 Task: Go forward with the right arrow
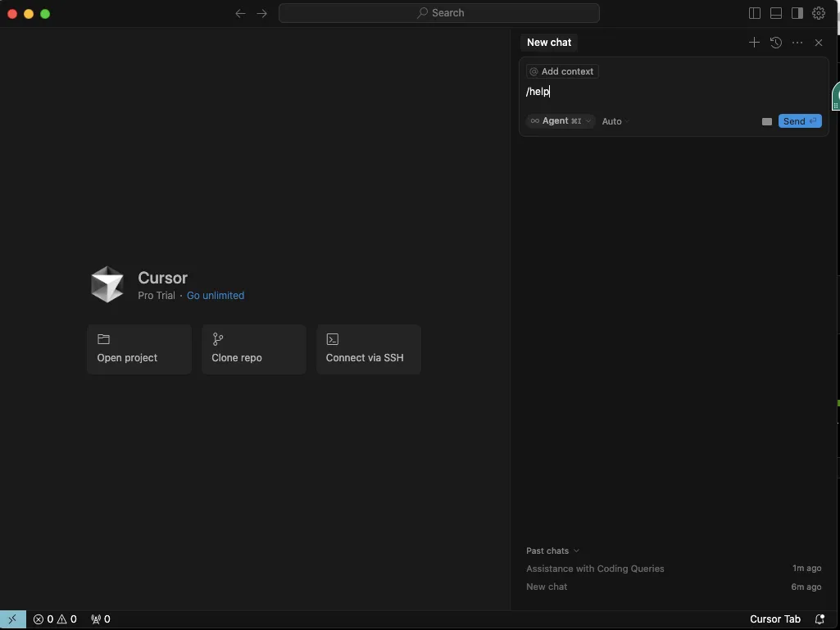coord(262,13)
